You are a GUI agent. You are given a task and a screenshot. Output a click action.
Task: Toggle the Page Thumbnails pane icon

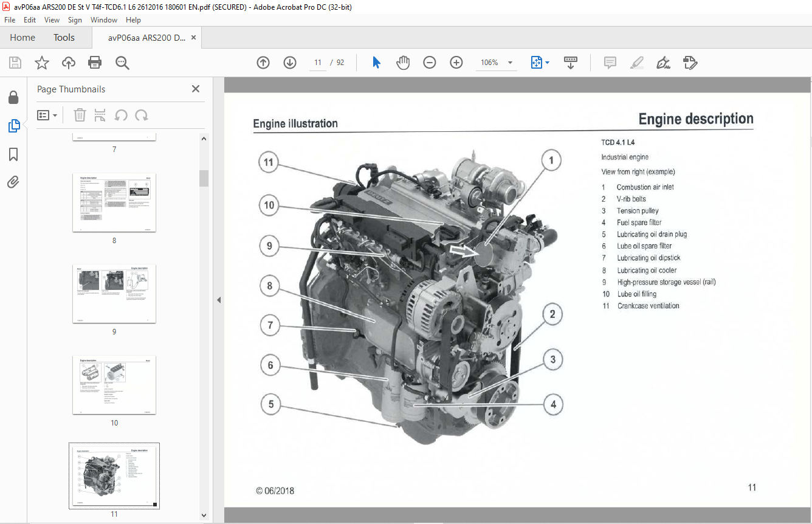click(x=13, y=126)
